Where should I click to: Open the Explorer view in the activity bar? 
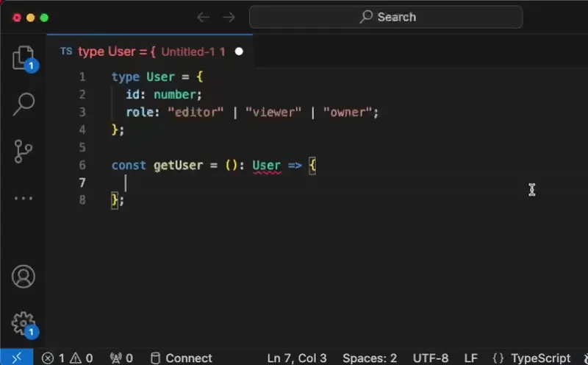[24, 59]
